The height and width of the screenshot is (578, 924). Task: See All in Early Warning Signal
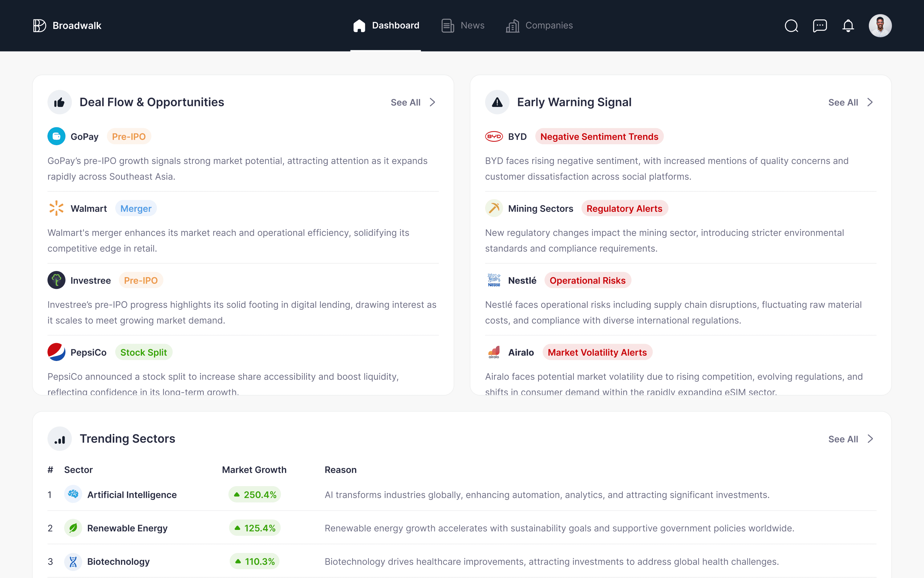coord(843,102)
